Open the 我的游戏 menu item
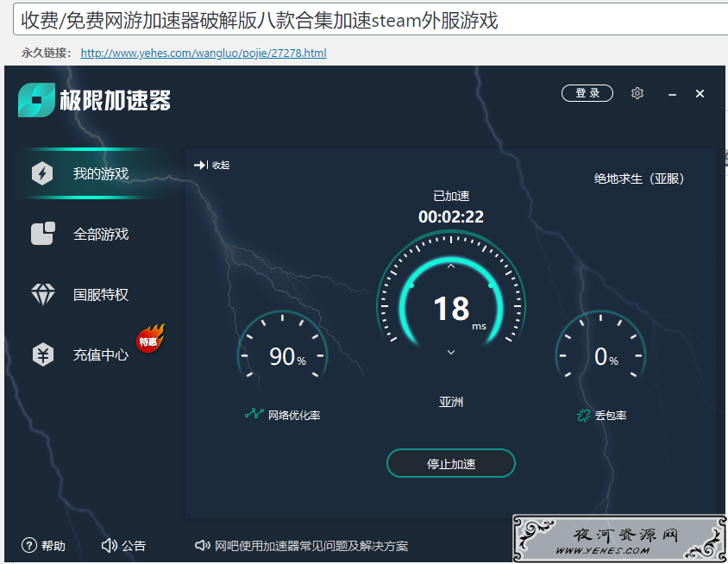Image resolution: width=728 pixels, height=564 pixels. coord(101,173)
